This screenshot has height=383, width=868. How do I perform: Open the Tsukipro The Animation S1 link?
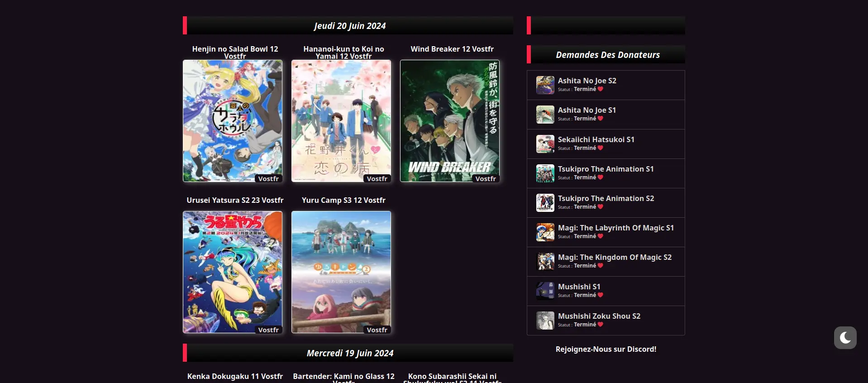606,169
